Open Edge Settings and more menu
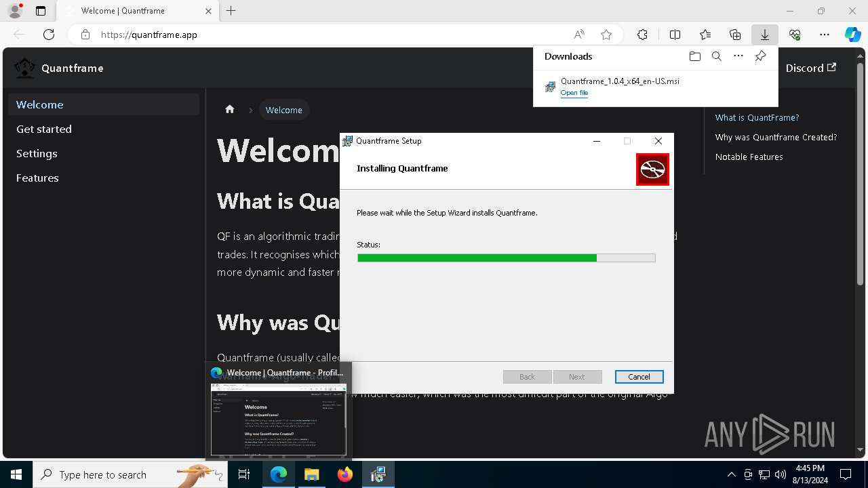This screenshot has width=868, height=488. [825, 35]
